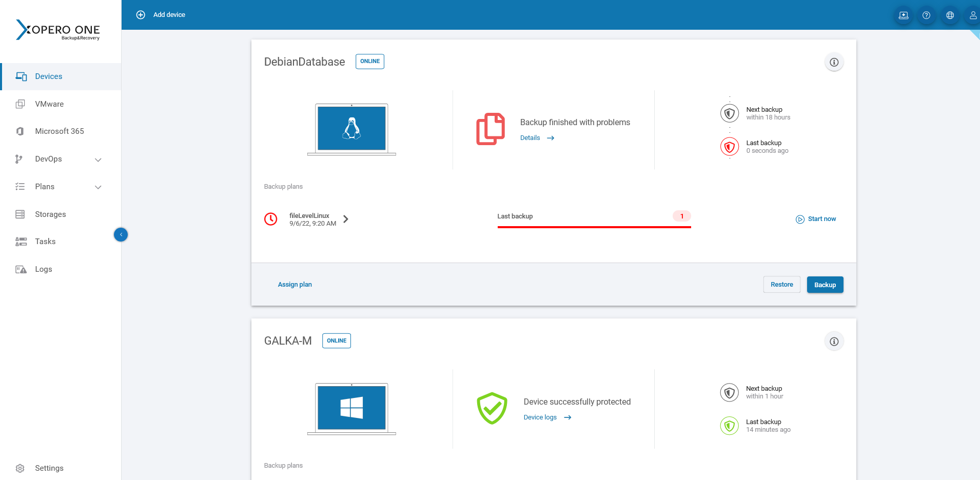980x480 pixels.
Task: Click the Storages server icon
Action: tap(20, 214)
